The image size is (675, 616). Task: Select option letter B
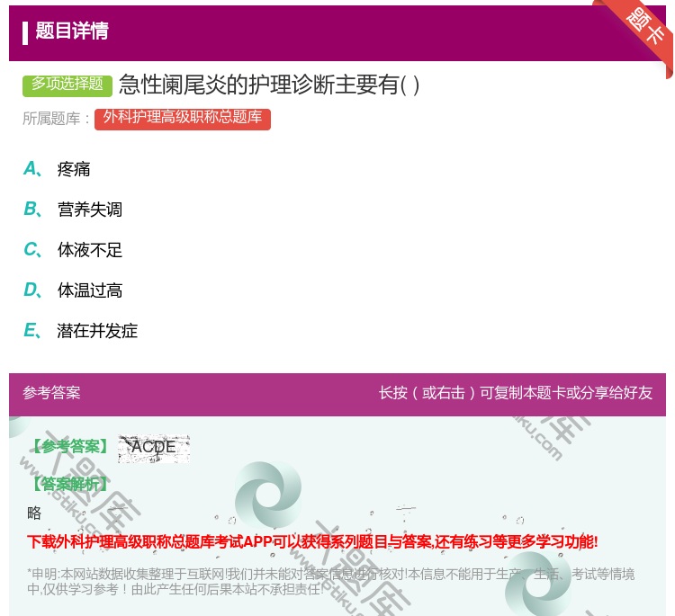coord(31,210)
